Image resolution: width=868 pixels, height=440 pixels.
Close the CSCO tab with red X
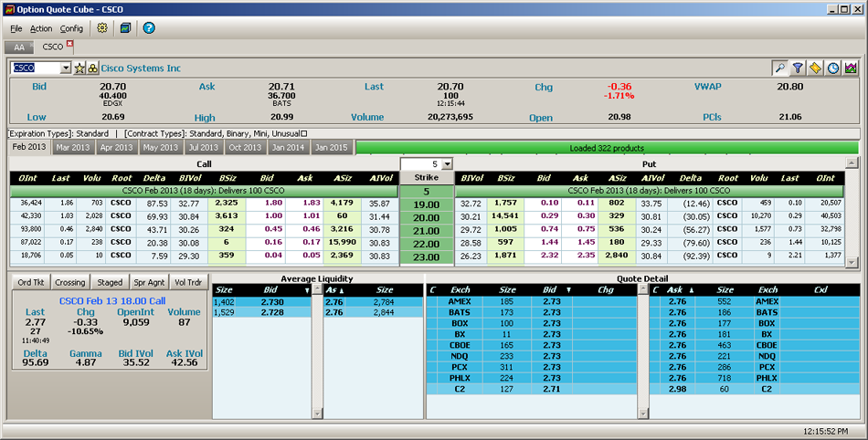[70, 45]
